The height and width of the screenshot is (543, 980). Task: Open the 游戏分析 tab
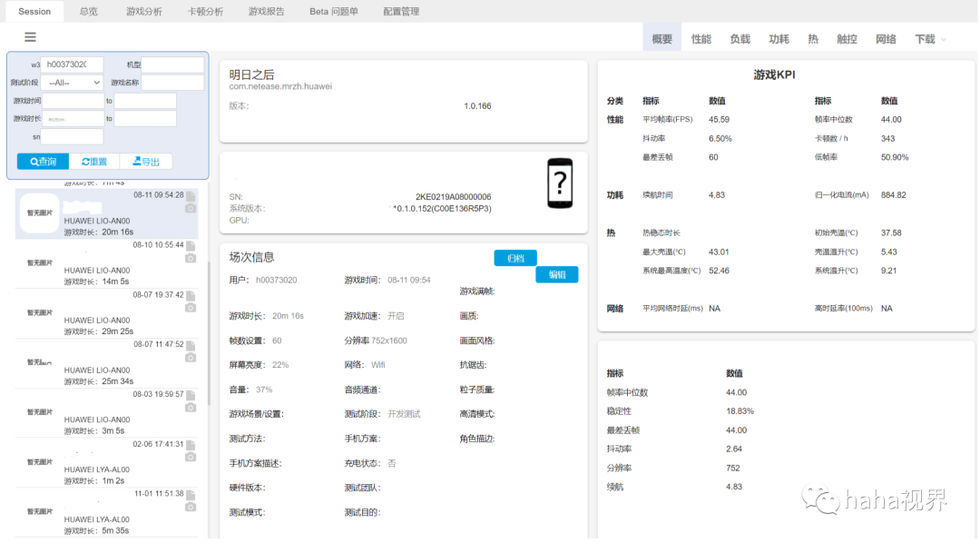pyautogui.click(x=143, y=11)
